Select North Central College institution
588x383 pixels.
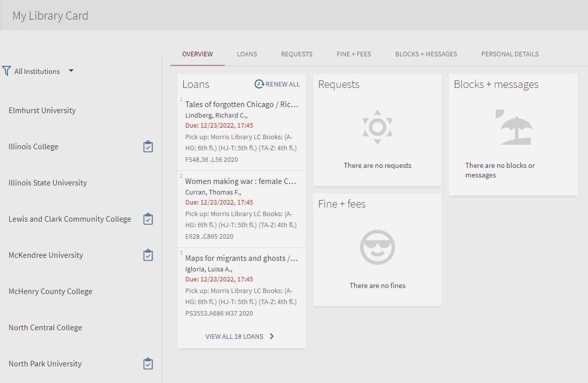[45, 327]
